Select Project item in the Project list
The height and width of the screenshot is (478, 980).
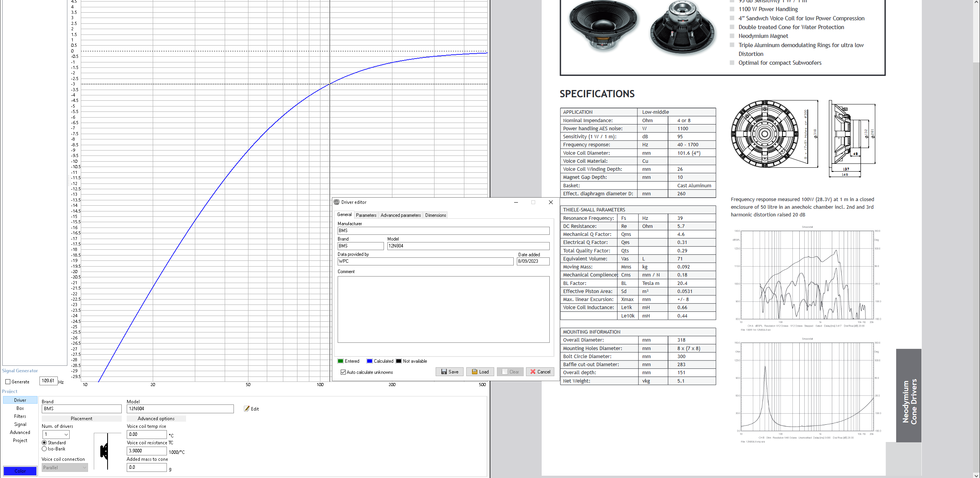click(x=20, y=440)
